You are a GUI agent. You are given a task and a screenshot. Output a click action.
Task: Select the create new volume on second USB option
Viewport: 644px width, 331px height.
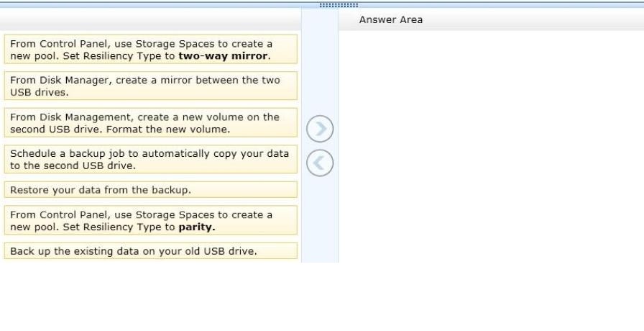(x=151, y=122)
